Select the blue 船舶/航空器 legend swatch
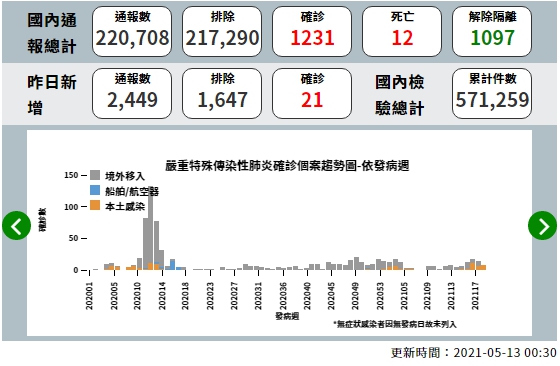560x366 pixels. [x=95, y=190]
